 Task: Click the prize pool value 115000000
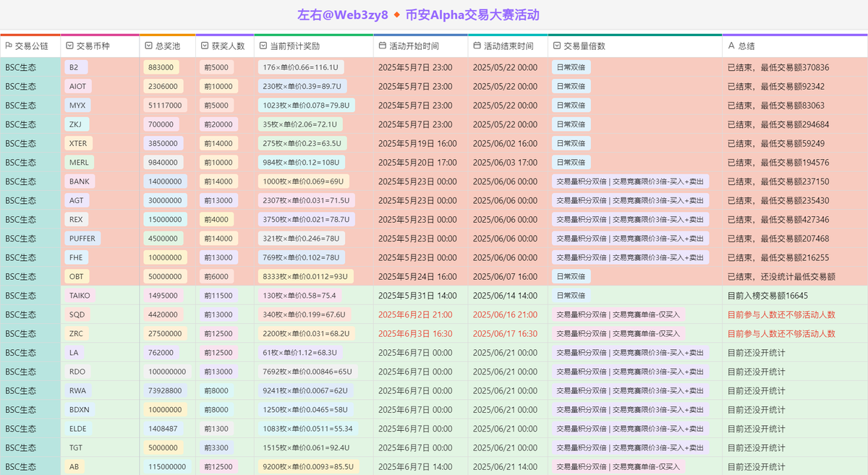pyautogui.click(x=167, y=467)
